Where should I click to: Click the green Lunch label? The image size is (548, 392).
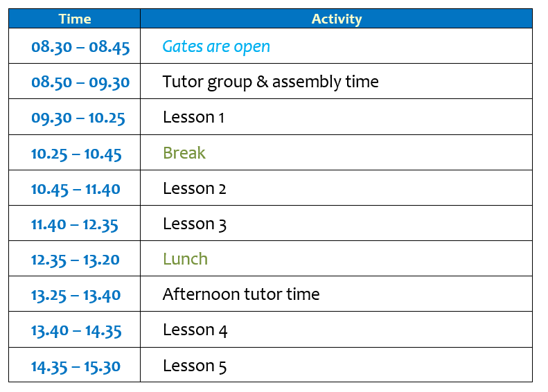[x=185, y=259]
